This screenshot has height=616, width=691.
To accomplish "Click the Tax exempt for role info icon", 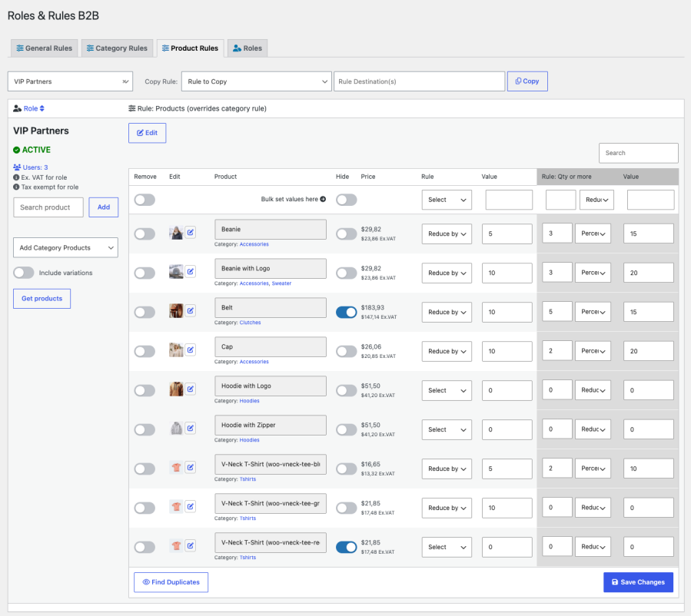I will coord(16,187).
